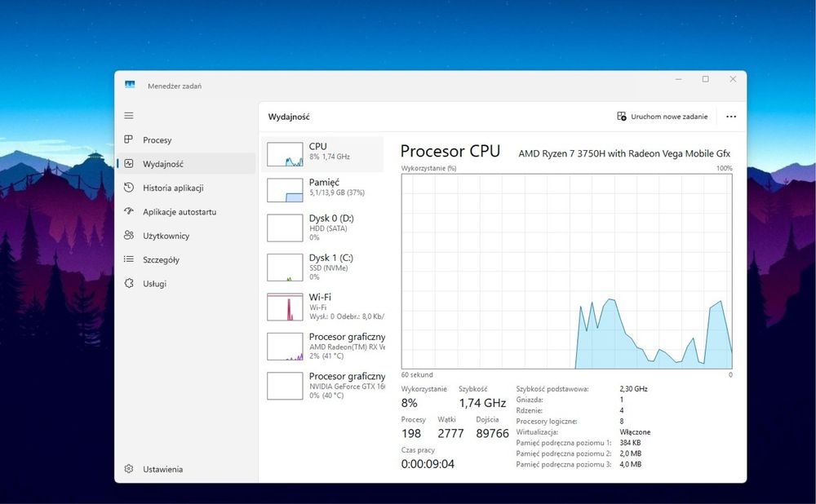Click the Rdzenie label
The height and width of the screenshot is (504, 816).
click(529, 410)
